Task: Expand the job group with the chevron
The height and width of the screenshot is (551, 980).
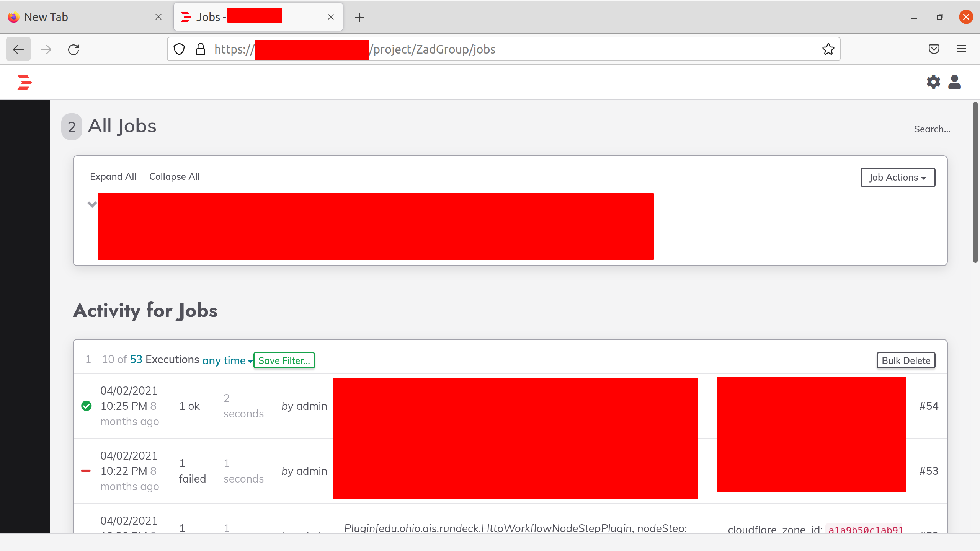Action: click(x=92, y=204)
